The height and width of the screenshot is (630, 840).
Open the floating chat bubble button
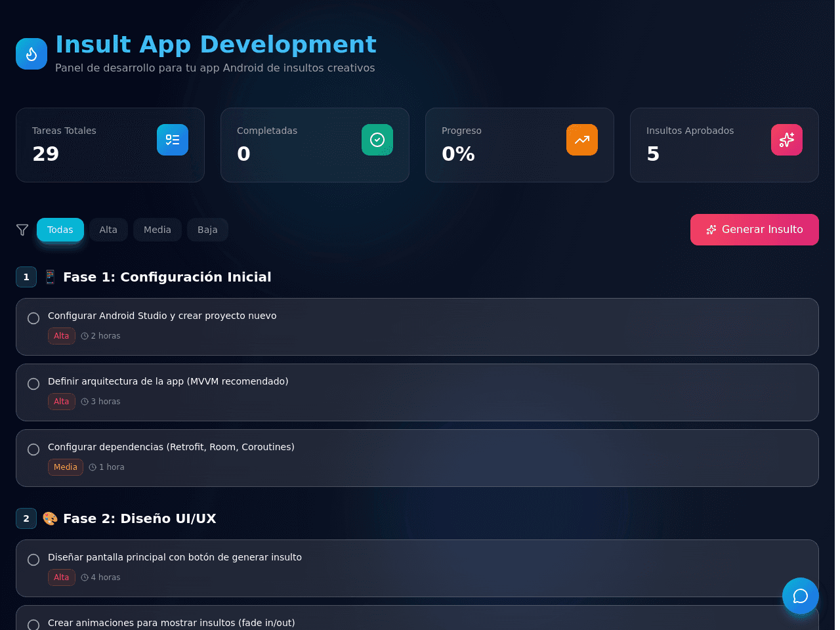point(801,596)
